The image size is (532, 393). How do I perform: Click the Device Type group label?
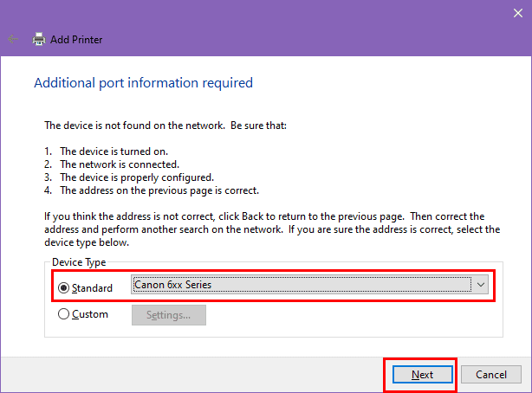[x=79, y=261]
